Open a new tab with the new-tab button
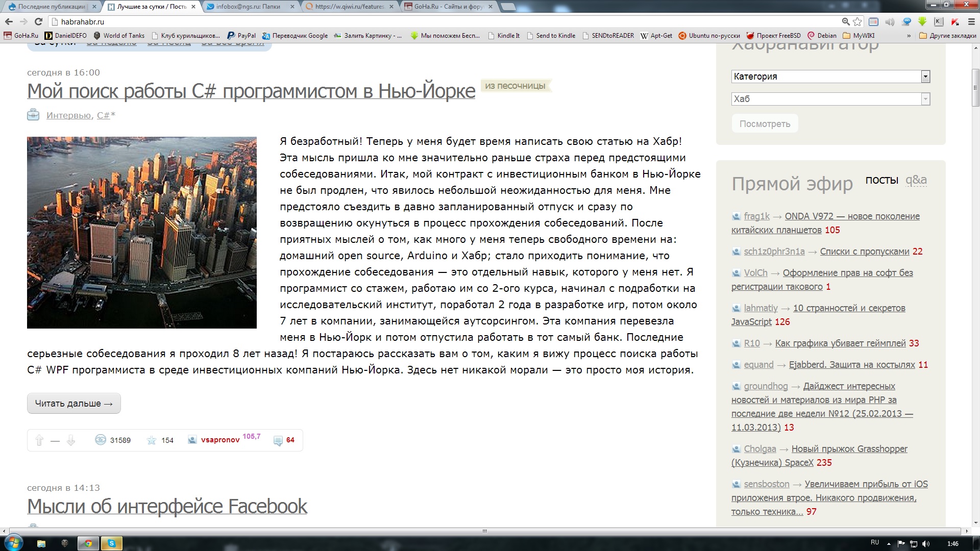Screen dimensions: 980x551 pos(508,7)
